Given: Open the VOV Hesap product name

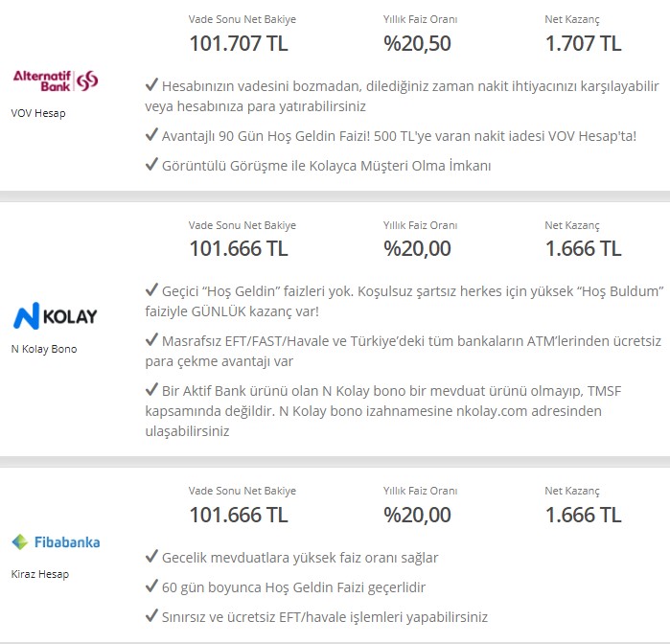Looking at the screenshot, I should pos(38,114).
